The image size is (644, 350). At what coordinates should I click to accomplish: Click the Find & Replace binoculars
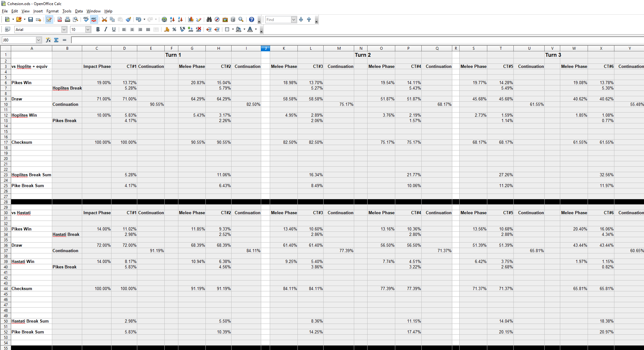tap(209, 19)
